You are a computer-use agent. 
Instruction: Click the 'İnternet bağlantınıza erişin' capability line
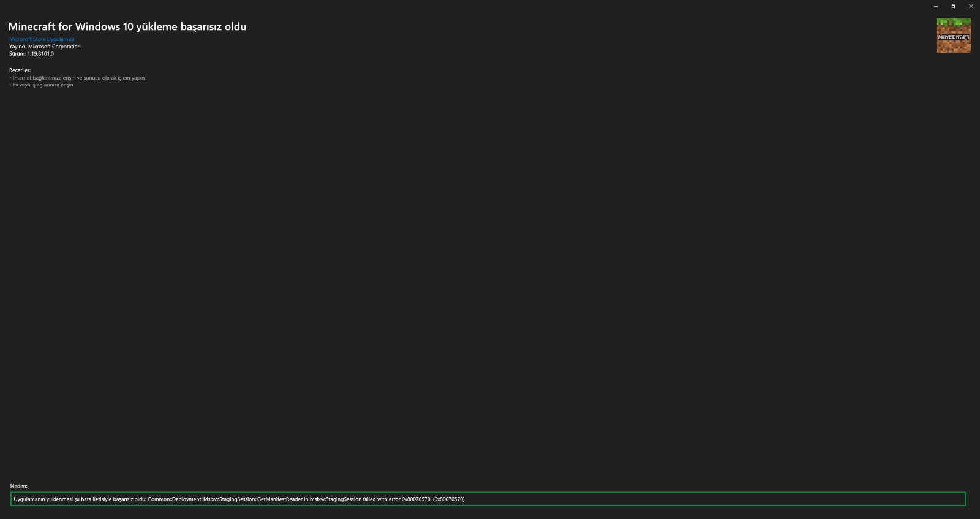[x=78, y=78]
